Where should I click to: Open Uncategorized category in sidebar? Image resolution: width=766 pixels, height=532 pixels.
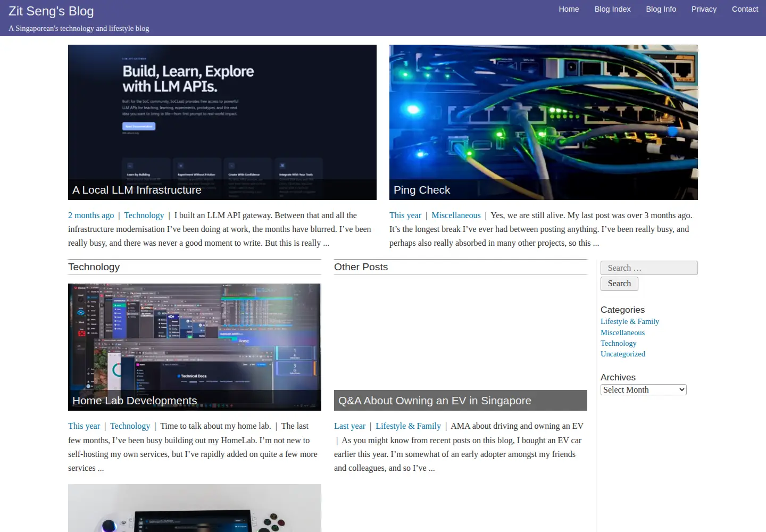pos(623,354)
